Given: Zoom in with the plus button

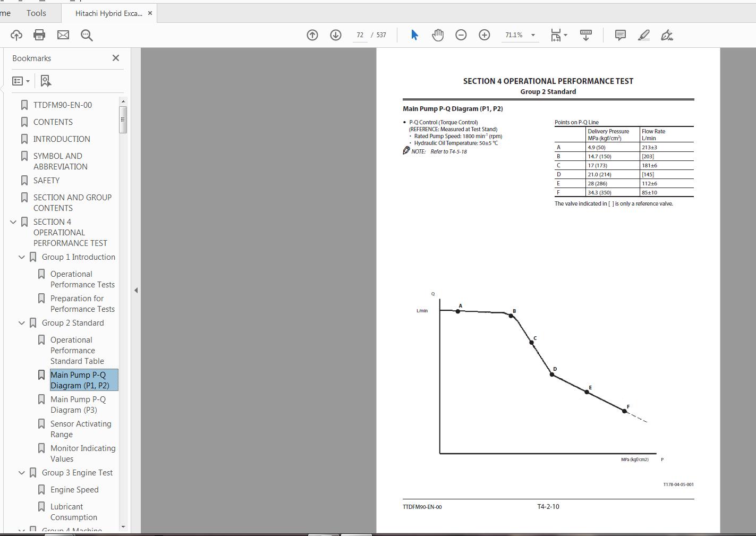Looking at the screenshot, I should (x=485, y=35).
